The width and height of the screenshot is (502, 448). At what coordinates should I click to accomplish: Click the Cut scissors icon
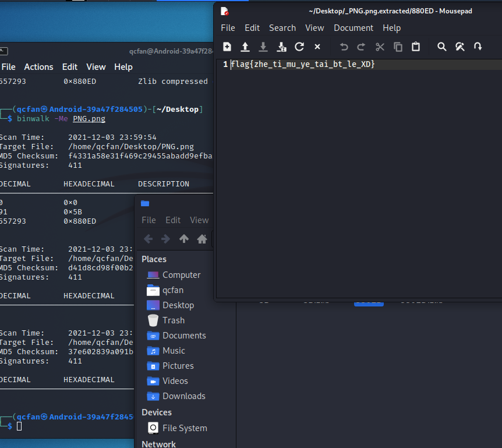380,47
